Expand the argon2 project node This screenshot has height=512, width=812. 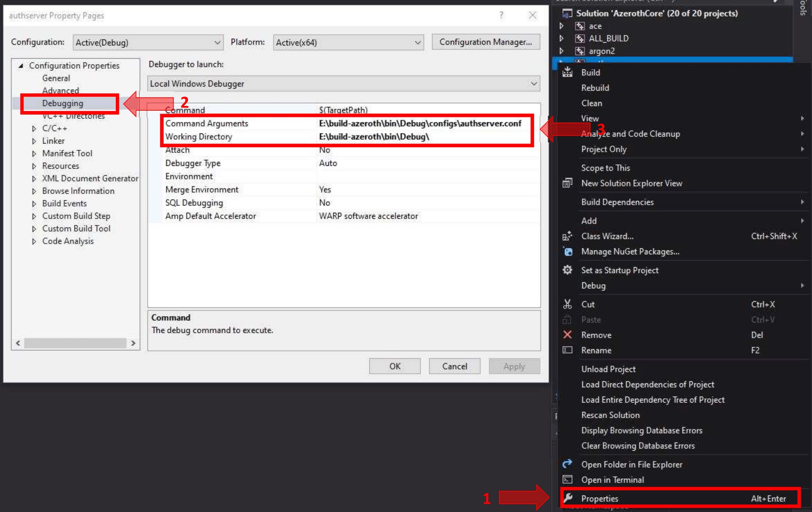(x=562, y=51)
